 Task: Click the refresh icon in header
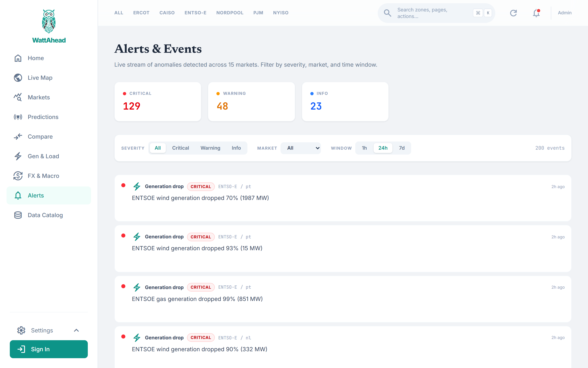[513, 13]
